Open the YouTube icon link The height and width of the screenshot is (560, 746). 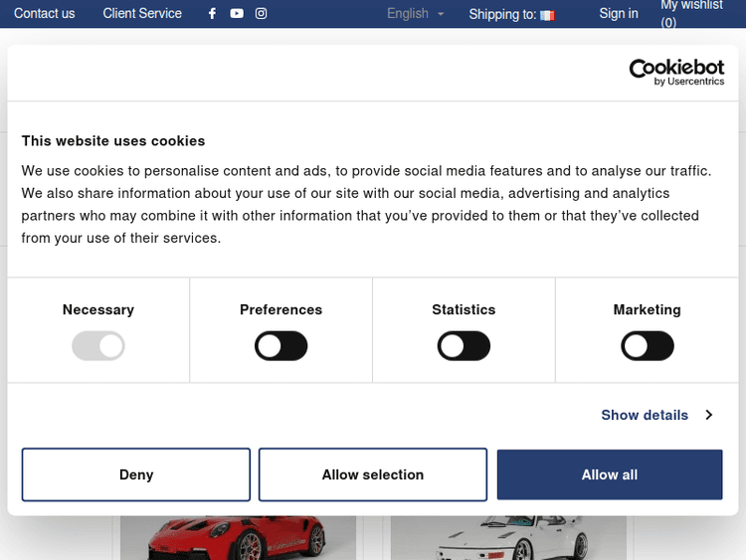[x=237, y=14]
